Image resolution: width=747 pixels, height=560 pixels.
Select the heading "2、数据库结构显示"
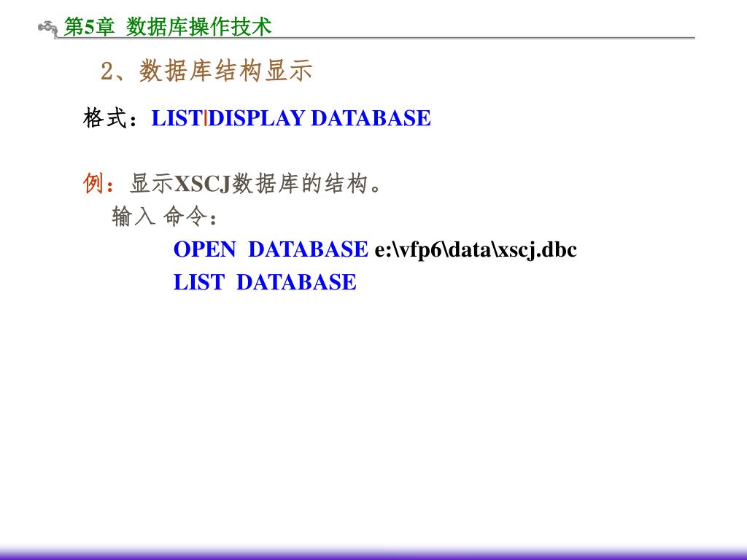click(x=206, y=71)
